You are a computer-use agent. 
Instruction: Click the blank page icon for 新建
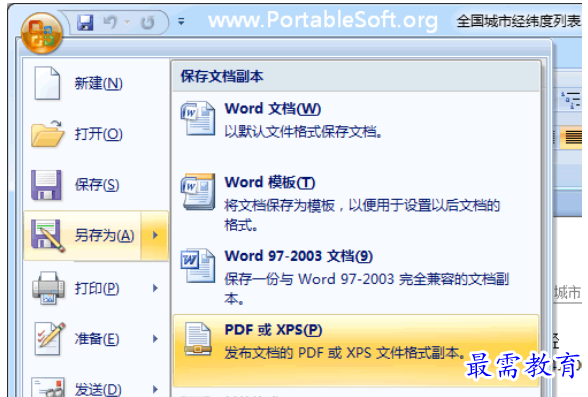click(47, 83)
